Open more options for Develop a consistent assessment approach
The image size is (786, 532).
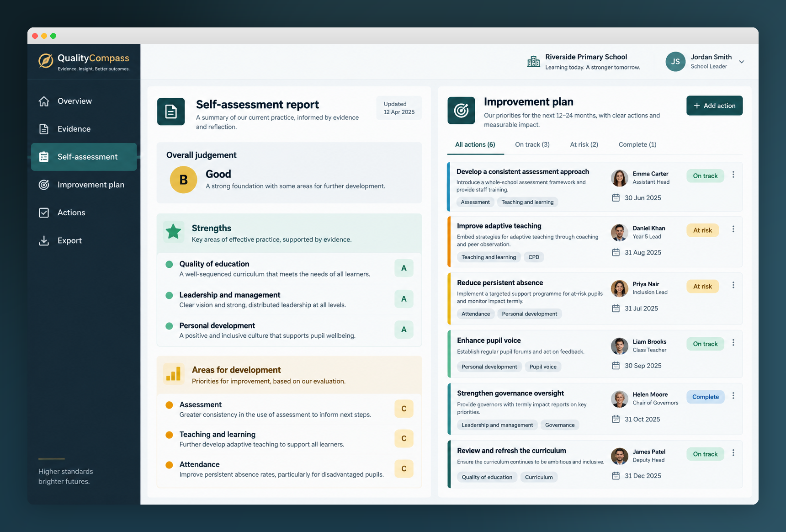tap(733, 175)
